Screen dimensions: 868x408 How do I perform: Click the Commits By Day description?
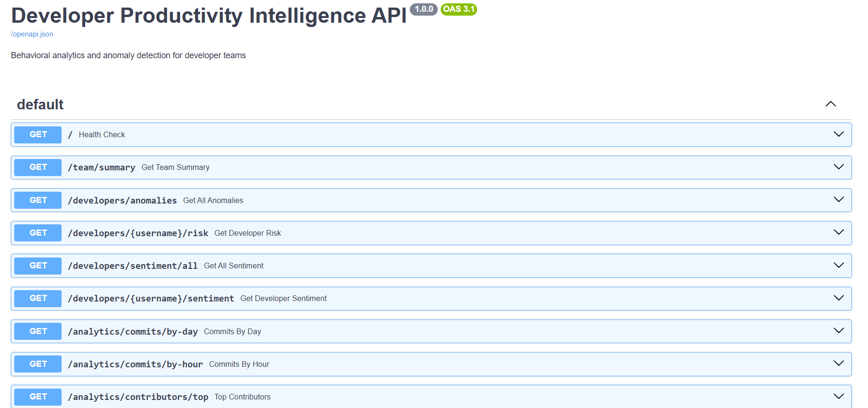tap(232, 331)
